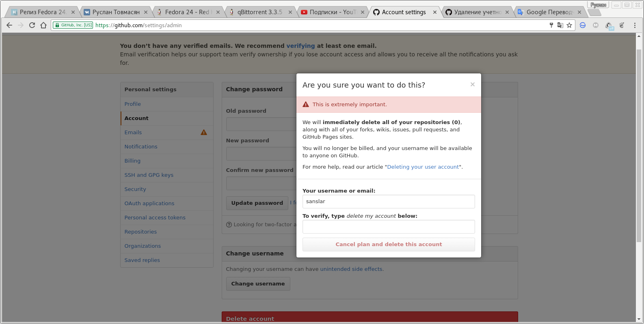Bookmark this page with the star icon

(569, 25)
